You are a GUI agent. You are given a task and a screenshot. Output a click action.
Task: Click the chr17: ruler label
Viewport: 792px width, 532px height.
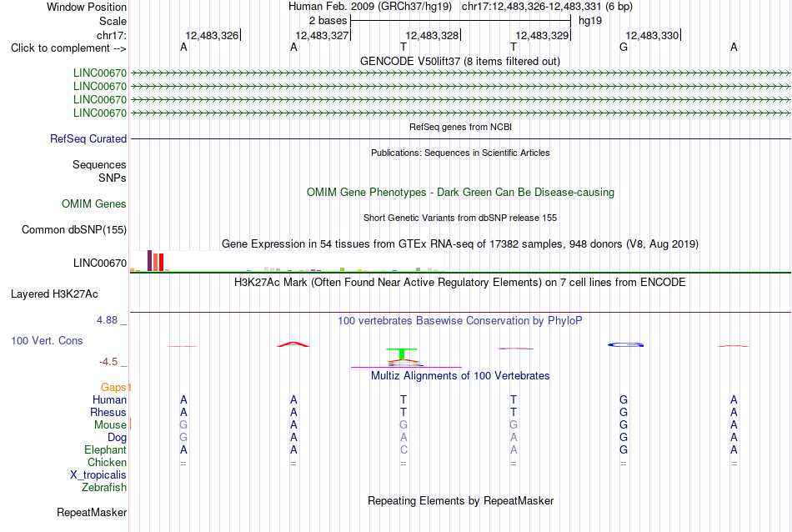click(111, 35)
